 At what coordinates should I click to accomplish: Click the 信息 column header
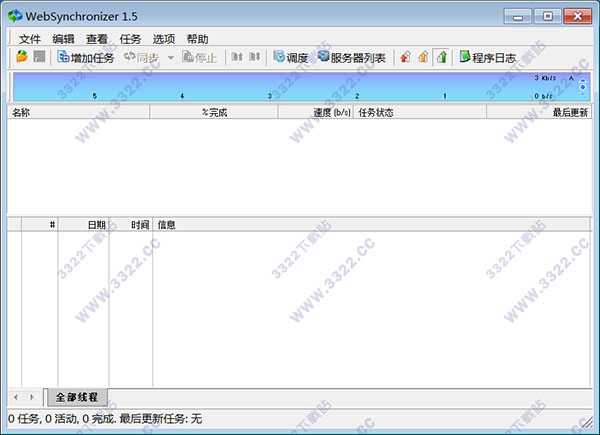371,225
